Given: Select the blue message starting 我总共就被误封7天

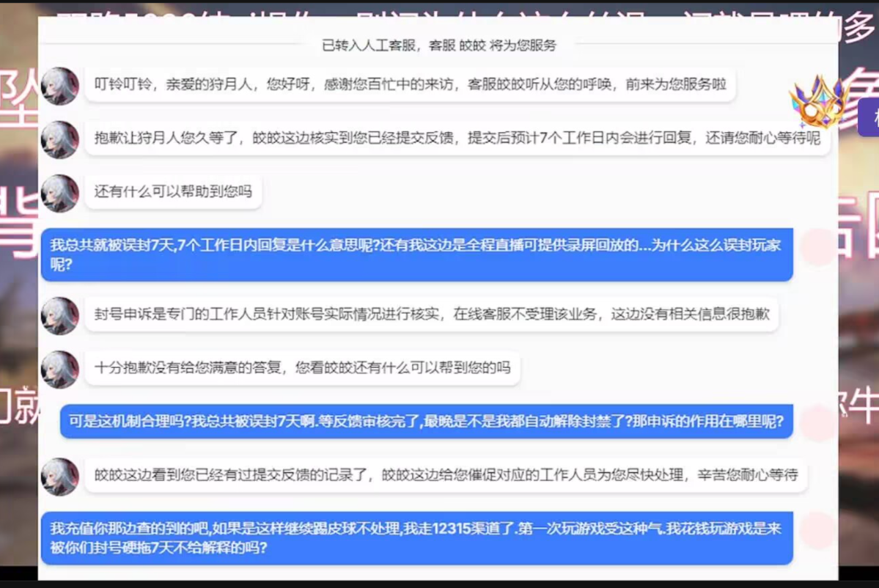Looking at the screenshot, I should 416,254.
